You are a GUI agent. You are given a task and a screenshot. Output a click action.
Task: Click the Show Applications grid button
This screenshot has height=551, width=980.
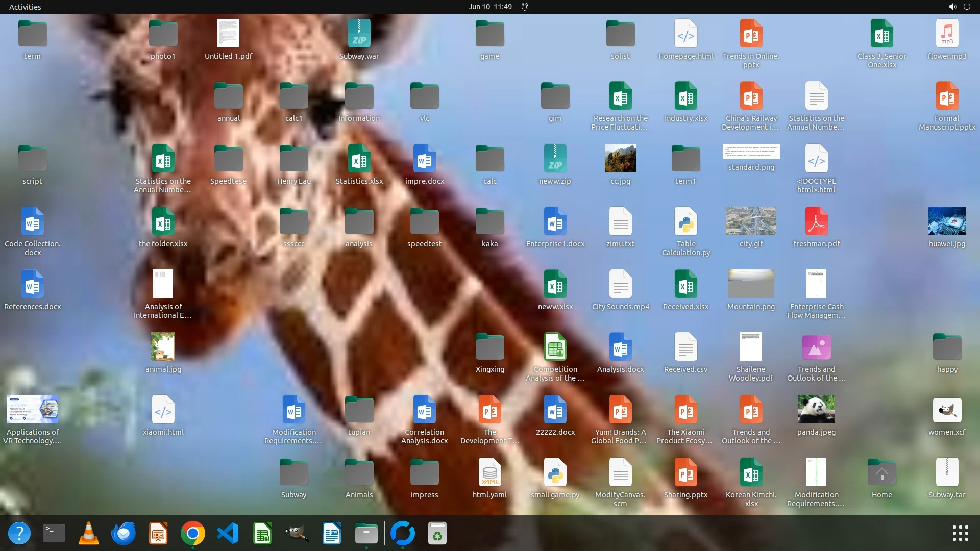click(x=960, y=533)
